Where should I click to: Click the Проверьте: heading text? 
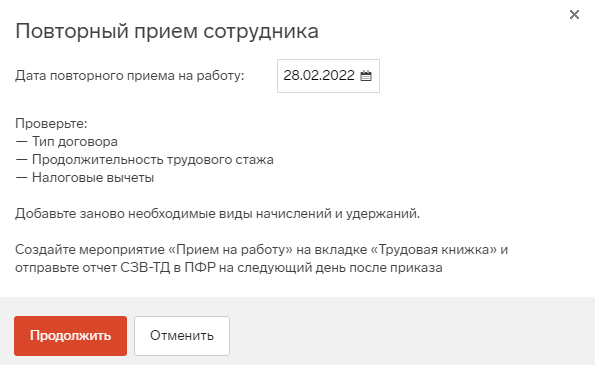[x=51, y=123]
